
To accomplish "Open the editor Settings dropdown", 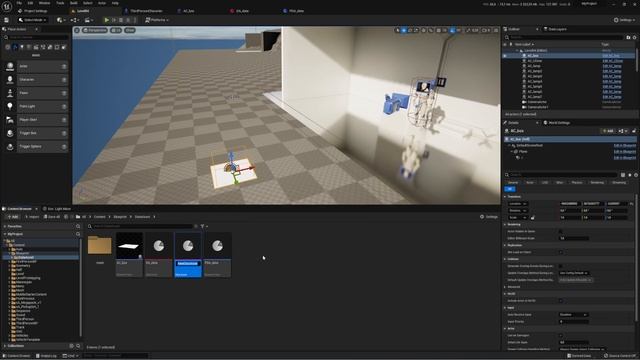I will tap(624, 20).
